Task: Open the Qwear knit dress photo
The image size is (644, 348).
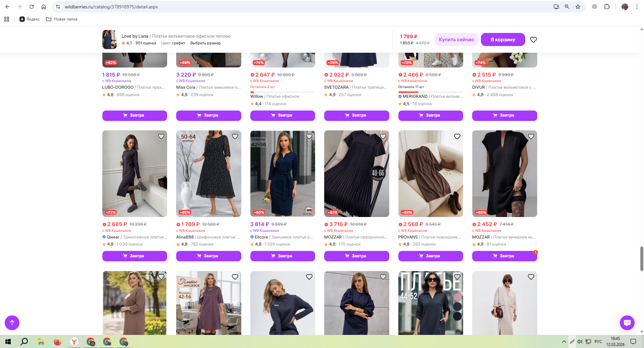Action: [135, 174]
